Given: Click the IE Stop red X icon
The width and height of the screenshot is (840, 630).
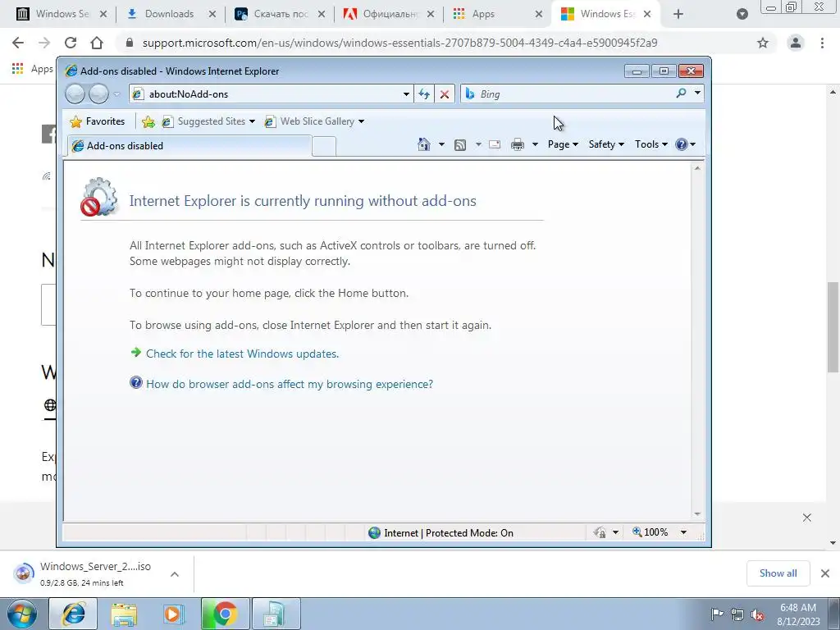Looking at the screenshot, I should click(x=444, y=94).
